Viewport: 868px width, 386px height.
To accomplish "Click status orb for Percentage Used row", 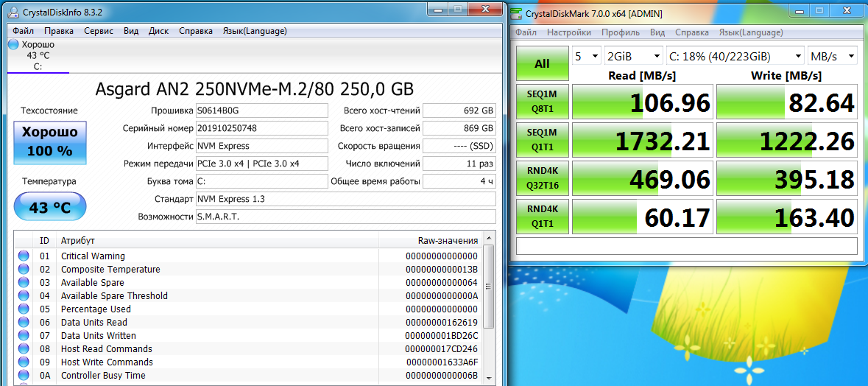I will pos(24,309).
